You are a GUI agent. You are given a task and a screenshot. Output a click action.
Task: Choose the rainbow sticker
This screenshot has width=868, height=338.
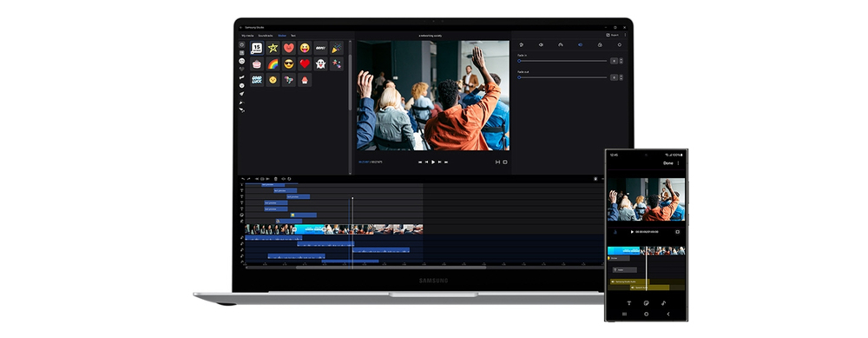[273, 63]
